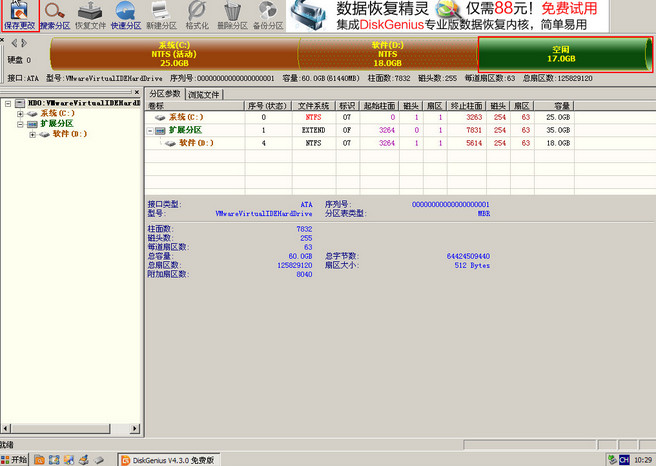The height and width of the screenshot is (466, 656).
Task: Click the 删除分区 (Delete Partition) toolbar icon
Action: click(231, 15)
